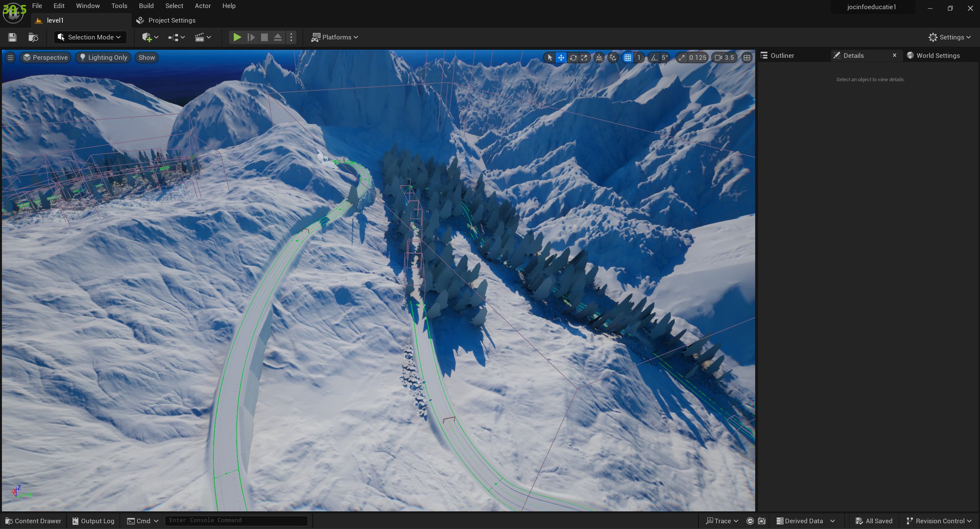Open the Content Drawer
This screenshot has height=529, width=980.
pos(33,521)
